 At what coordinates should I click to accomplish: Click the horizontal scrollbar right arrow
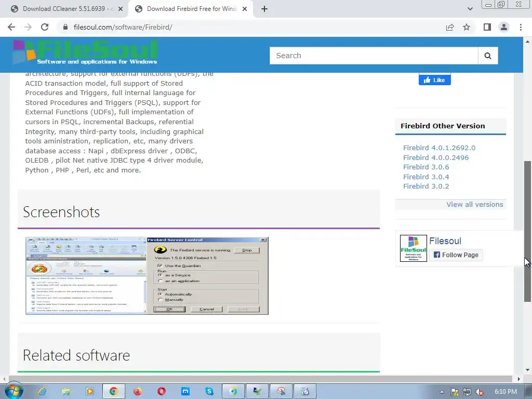click(x=518, y=379)
